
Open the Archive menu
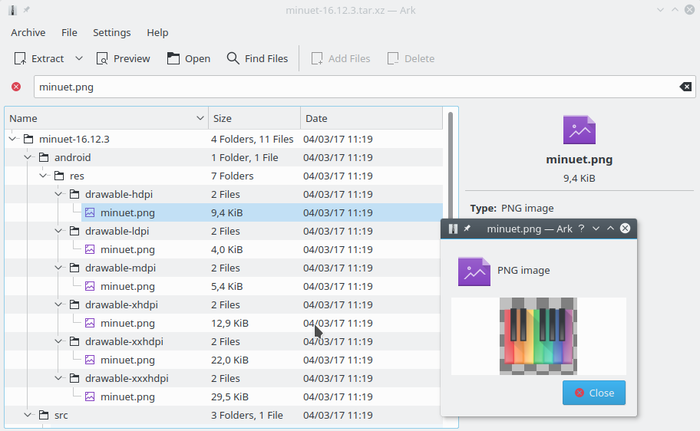[x=28, y=32]
